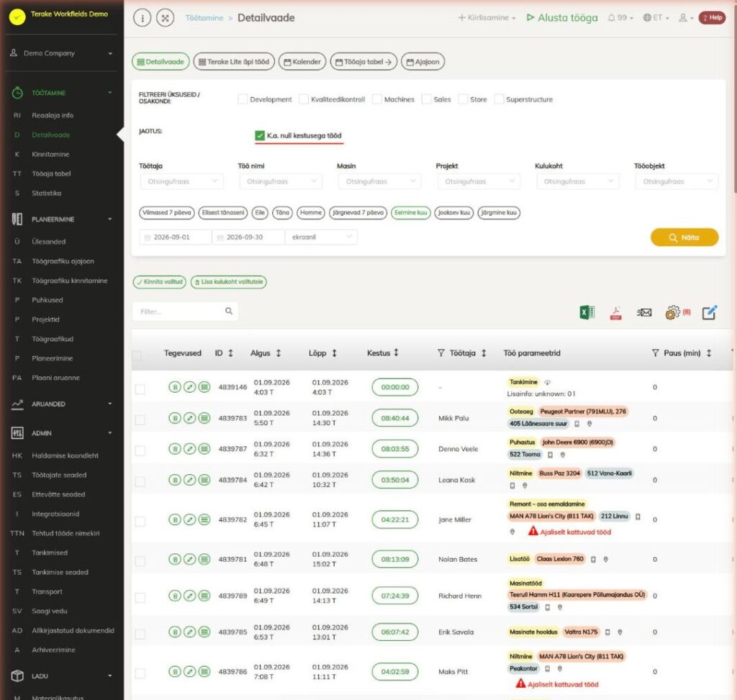Click the start date field 2026-09-01

tap(176, 237)
